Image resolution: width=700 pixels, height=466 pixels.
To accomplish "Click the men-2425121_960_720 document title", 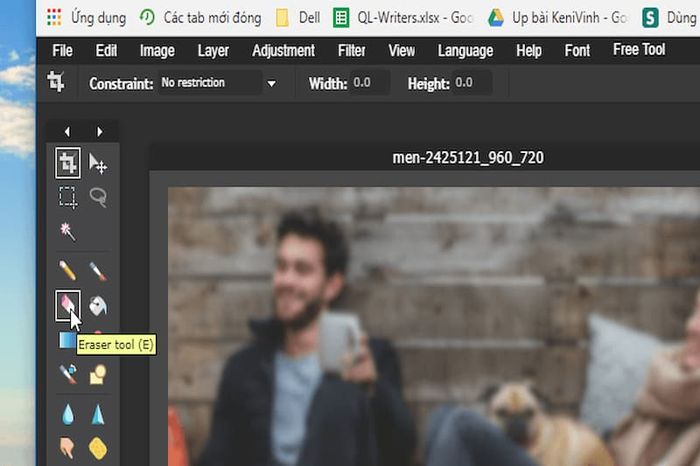I will click(x=468, y=158).
